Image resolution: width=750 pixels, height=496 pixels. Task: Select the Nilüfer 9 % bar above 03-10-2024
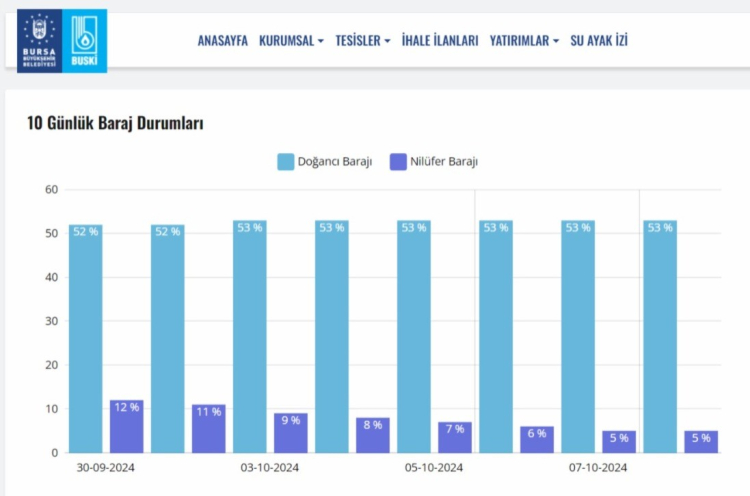[290, 433]
